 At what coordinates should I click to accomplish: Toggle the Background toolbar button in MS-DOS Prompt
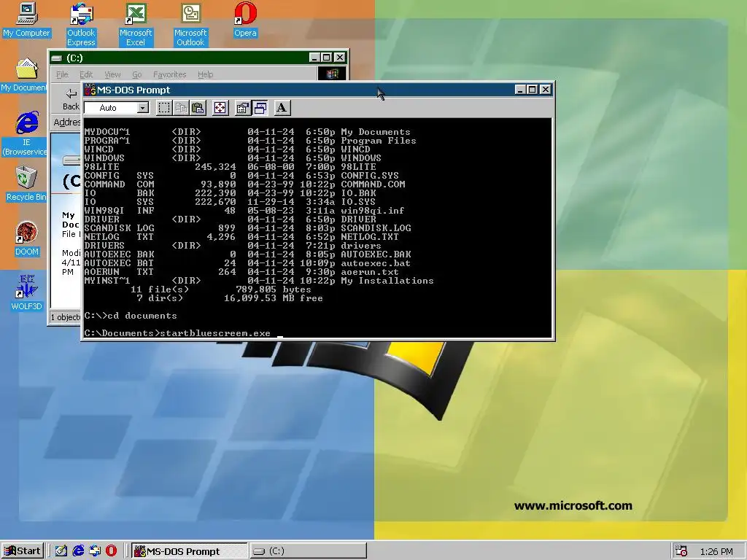(260, 108)
